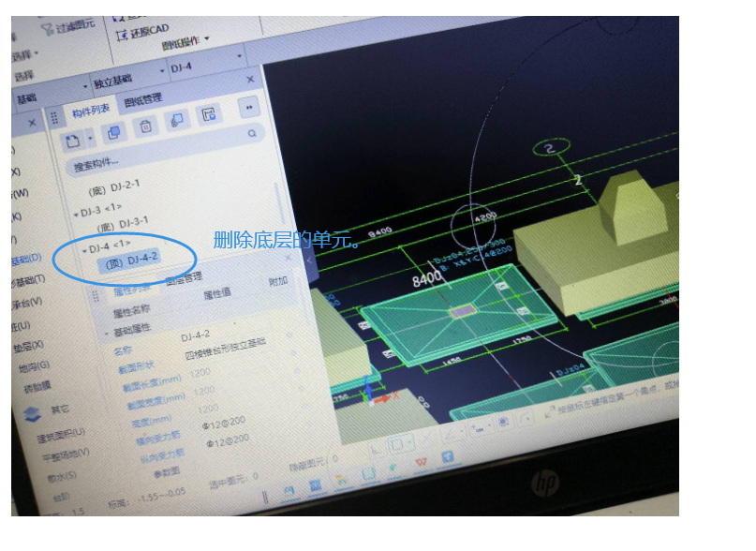Click the copy component icon

click(113, 132)
